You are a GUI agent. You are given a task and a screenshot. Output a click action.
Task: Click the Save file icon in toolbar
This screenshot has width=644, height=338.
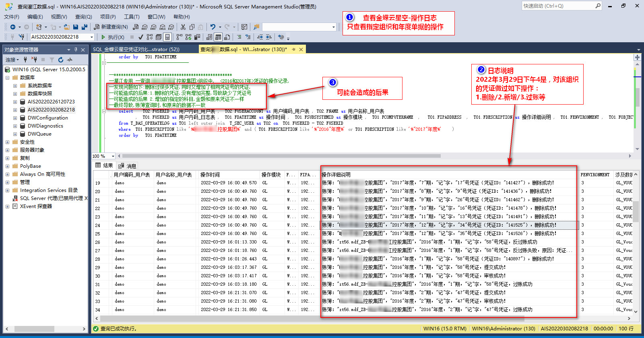coord(76,27)
